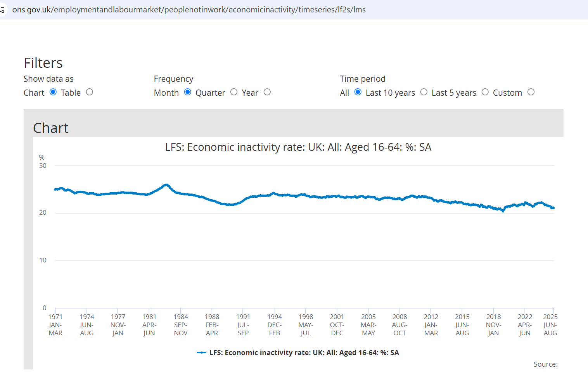Click the 1991 JUL-SEP x-axis label
Image resolution: width=588 pixels, height=376 pixels.
(x=243, y=325)
